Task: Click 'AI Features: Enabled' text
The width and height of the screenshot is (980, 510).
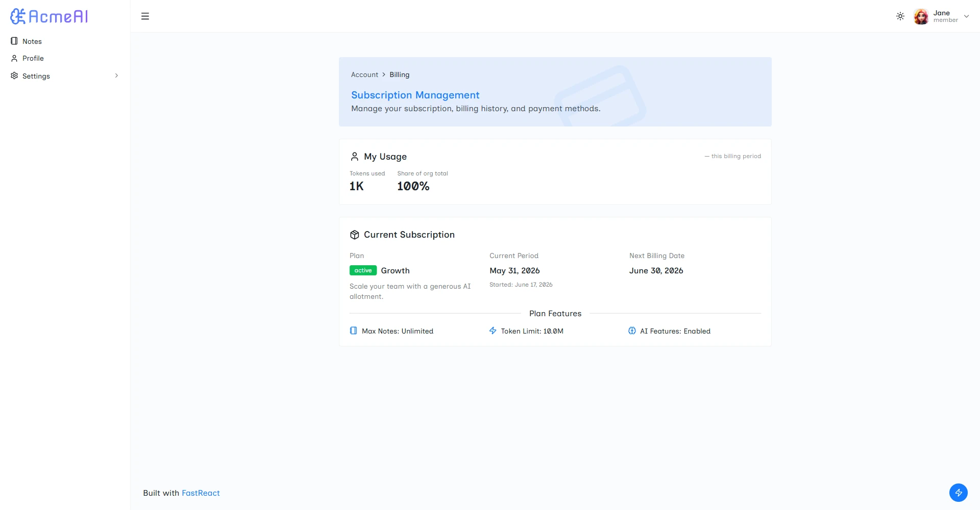Action: 675,331
